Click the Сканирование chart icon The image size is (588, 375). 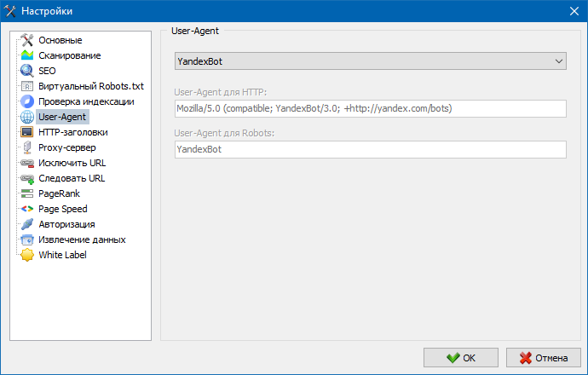(x=27, y=55)
